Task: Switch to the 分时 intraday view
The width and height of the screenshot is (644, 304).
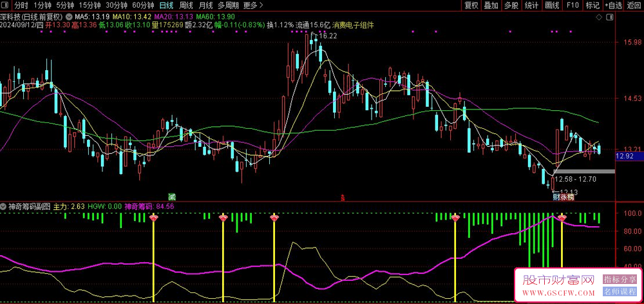Action: [21, 5]
